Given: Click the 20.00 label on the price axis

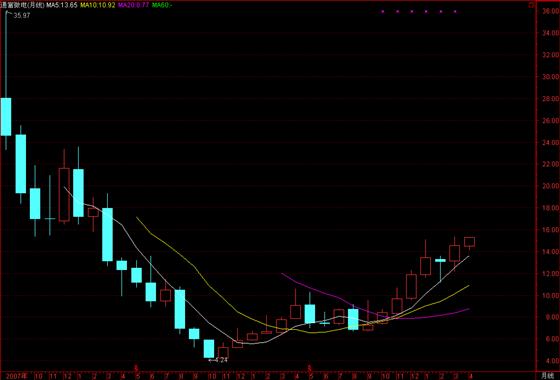Looking at the screenshot, I should point(551,186).
